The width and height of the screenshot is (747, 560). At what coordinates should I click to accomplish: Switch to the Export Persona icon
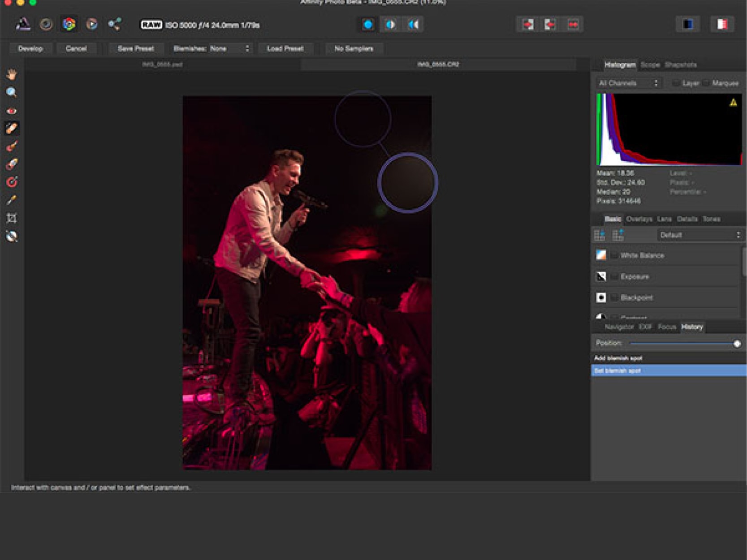[x=115, y=24]
